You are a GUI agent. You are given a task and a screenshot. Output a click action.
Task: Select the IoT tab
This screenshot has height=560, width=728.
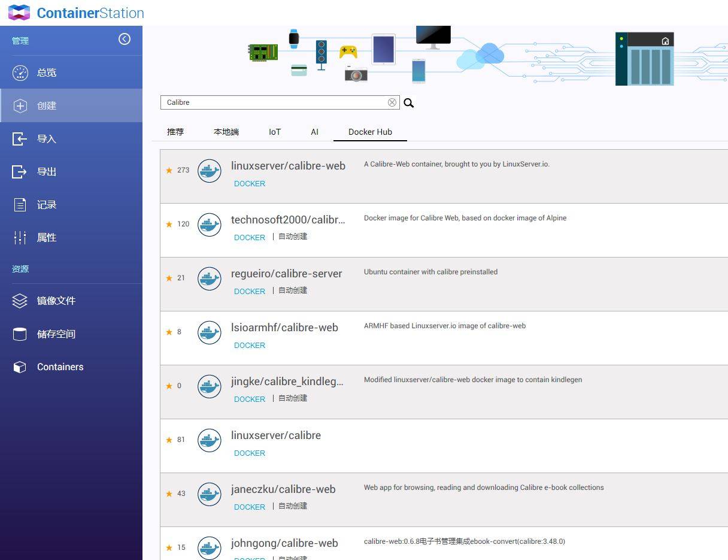coord(275,132)
